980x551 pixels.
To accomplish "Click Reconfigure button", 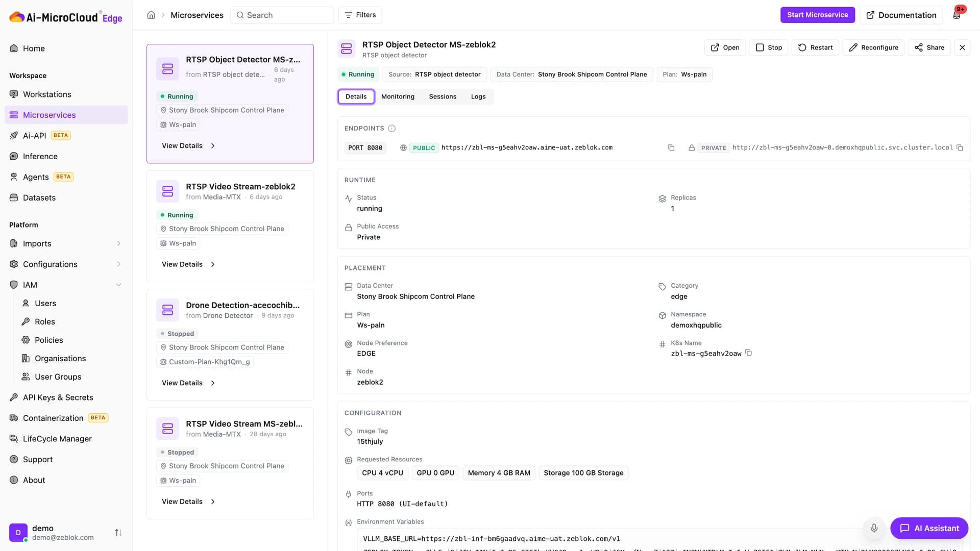I will [x=873, y=47].
